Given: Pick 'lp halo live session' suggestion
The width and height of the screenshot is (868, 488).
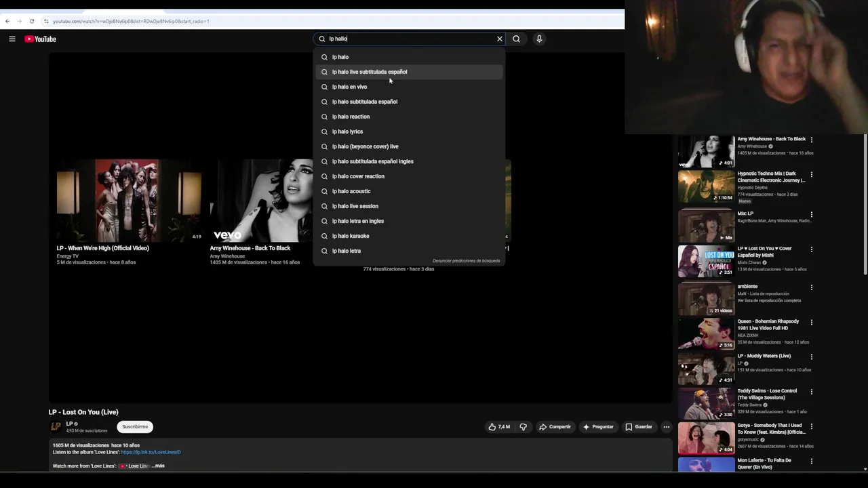Looking at the screenshot, I should pos(409,206).
